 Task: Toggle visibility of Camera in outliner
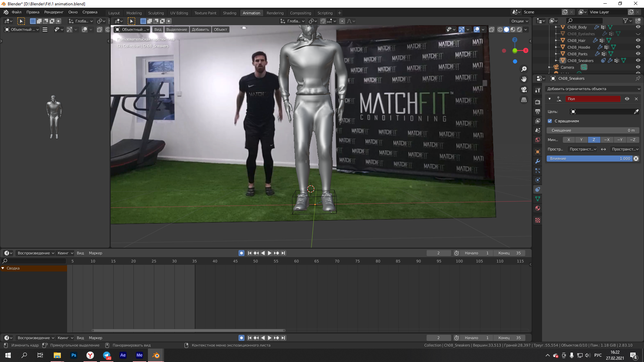(x=638, y=67)
